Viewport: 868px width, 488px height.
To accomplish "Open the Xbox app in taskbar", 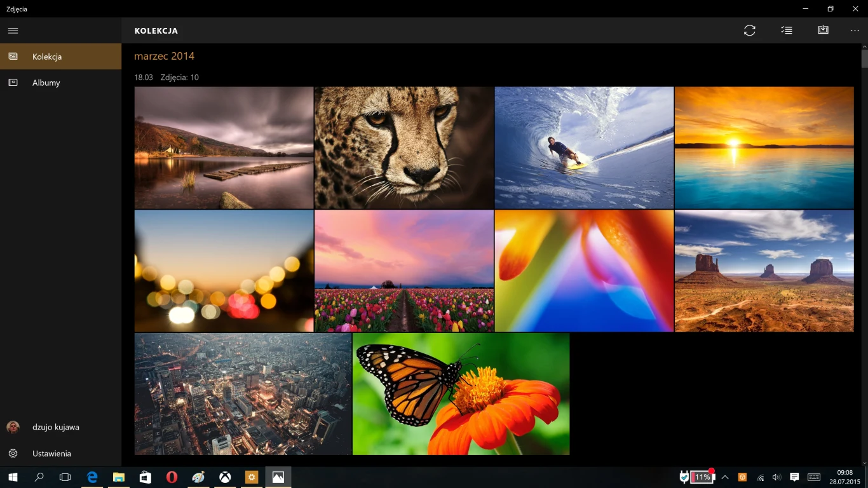I will click(x=225, y=477).
